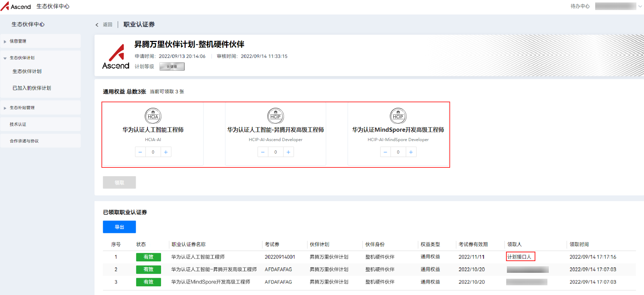Viewport: 644px width, 295px height.
Task: Open 待办中心 in top bar
Action: pyautogui.click(x=580, y=6)
